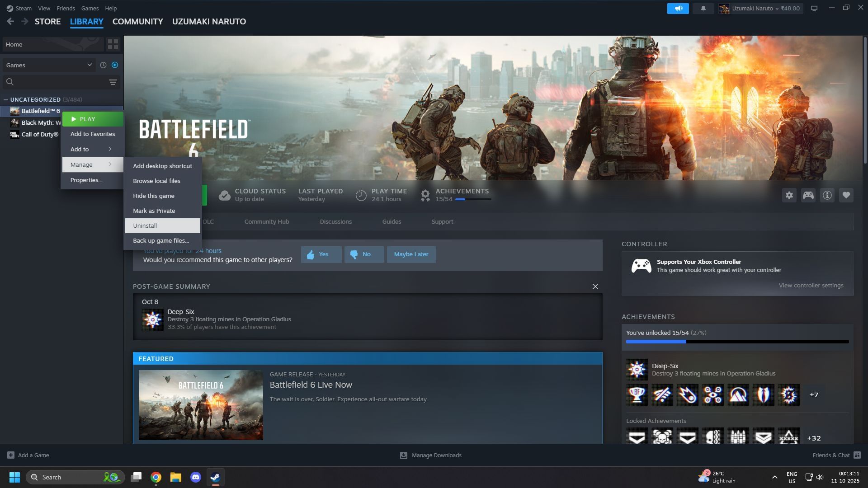This screenshot has width=868, height=488.
Task: Switch library to grid view icon
Action: point(113,44)
